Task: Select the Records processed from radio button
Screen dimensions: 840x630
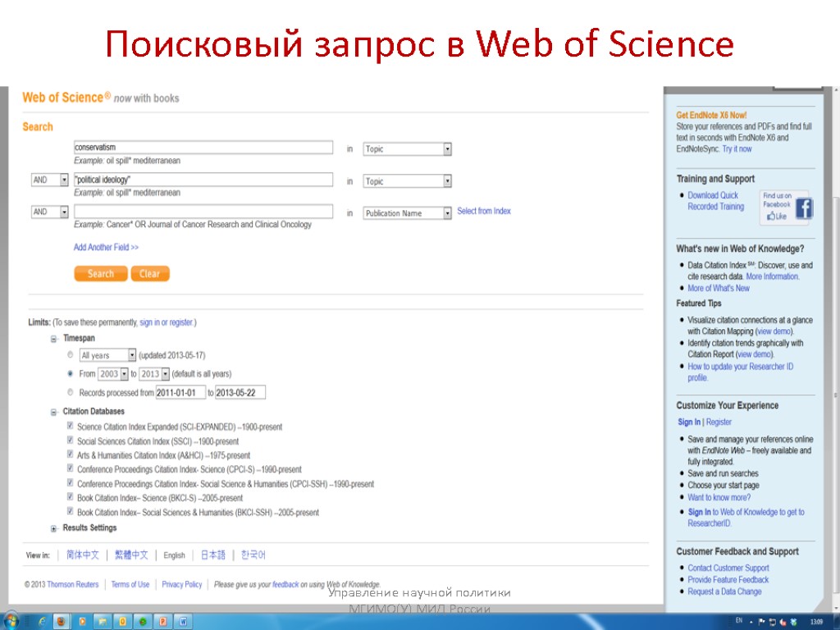Action: [x=71, y=392]
